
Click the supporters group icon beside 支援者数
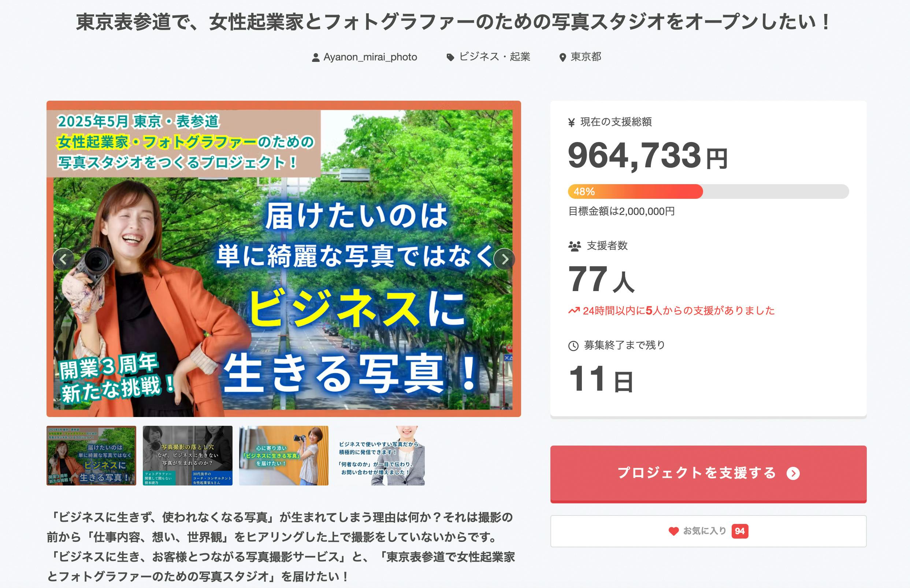[x=574, y=246]
